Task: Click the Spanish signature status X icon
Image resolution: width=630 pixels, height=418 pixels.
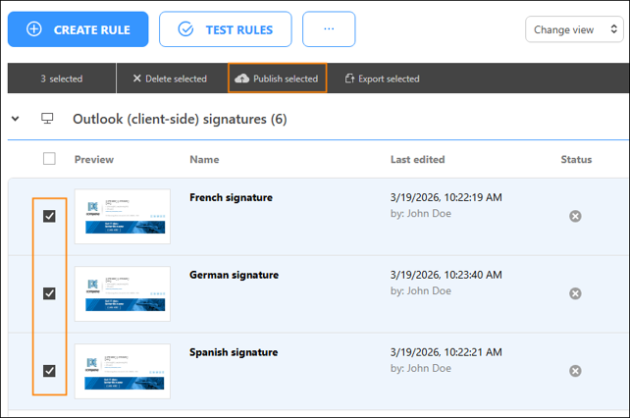Action: coord(575,371)
